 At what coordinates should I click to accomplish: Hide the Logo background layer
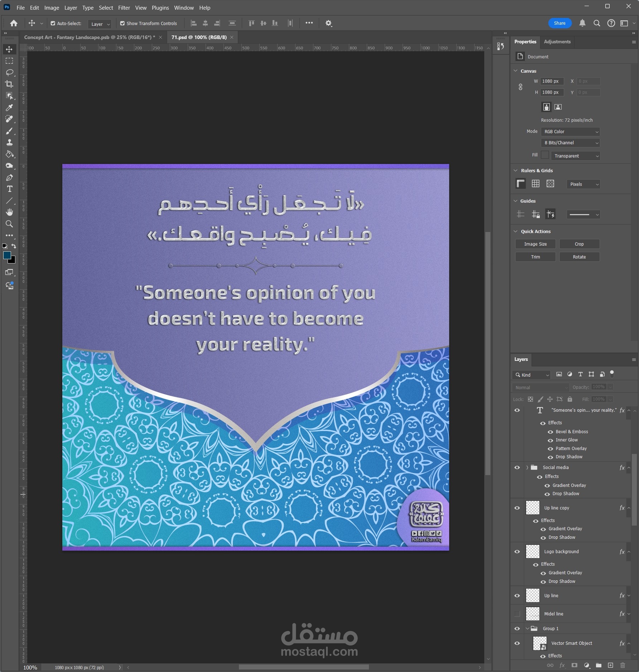point(517,552)
